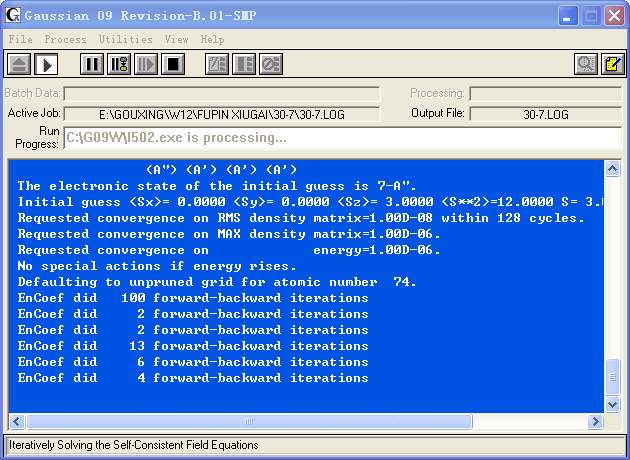Click the 'energy=1.00D-06' convergence line

point(229,250)
